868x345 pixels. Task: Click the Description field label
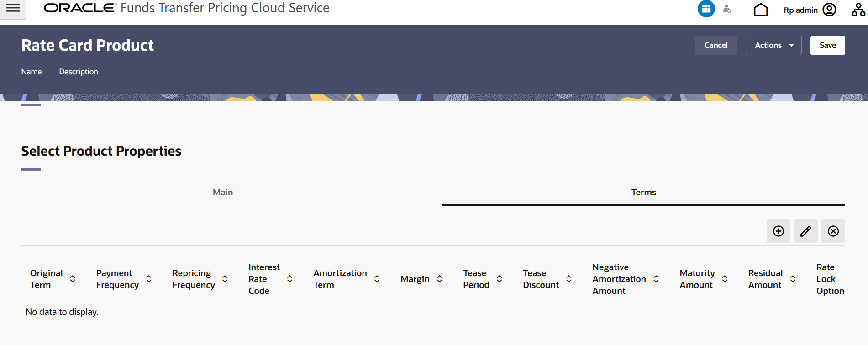pos(79,72)
